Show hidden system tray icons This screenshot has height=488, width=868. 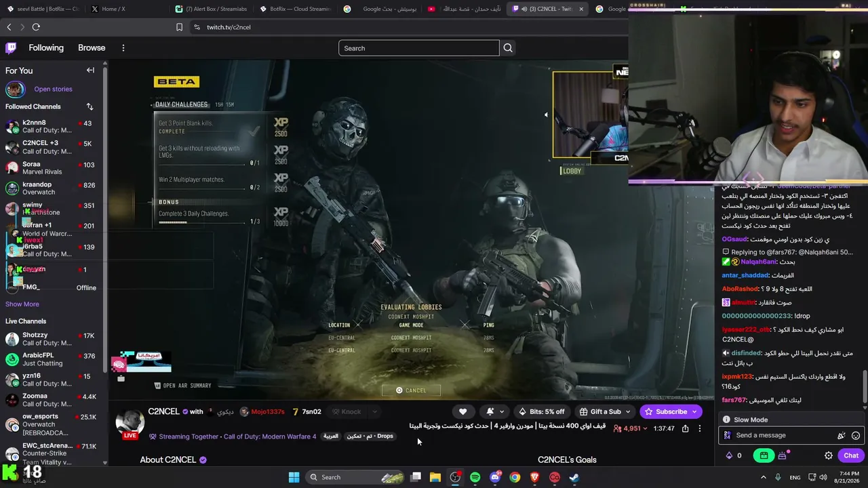[x=764, y=477]
